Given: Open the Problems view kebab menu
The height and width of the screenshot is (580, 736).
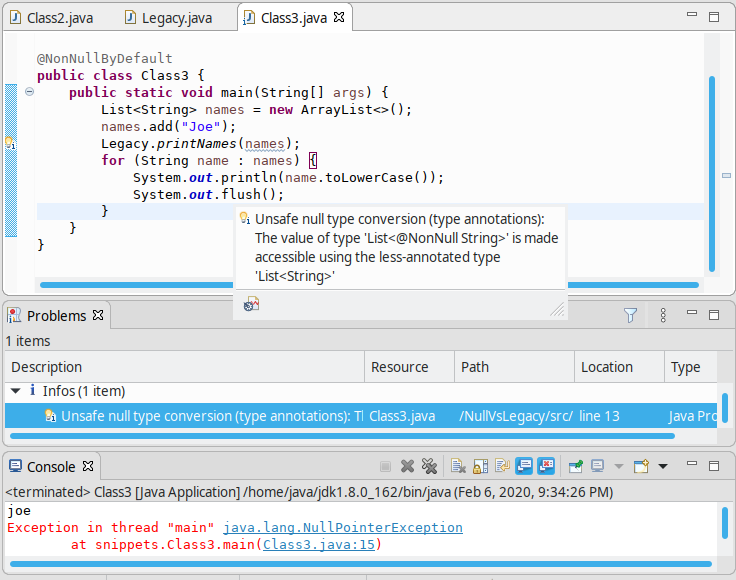Looking at the screenshot, I should pos(663,315).
